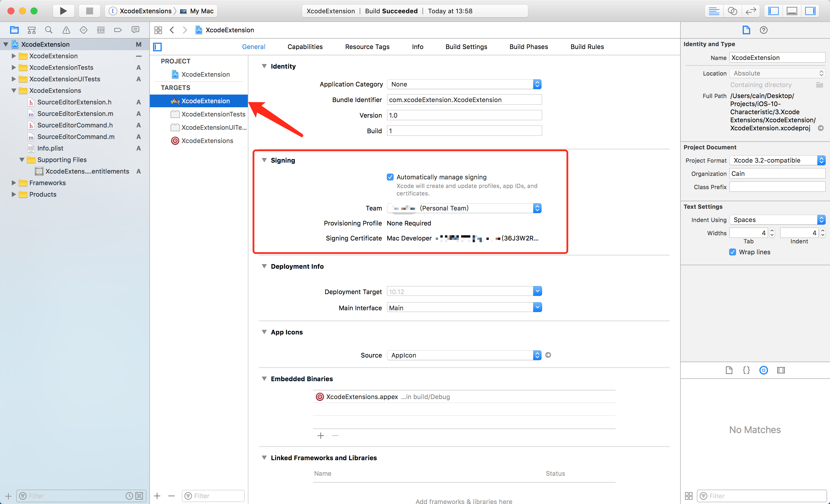This screenshot has width=830, height=504.
Task: Hide the right utilities panel
Action: (x=810, y=11)
